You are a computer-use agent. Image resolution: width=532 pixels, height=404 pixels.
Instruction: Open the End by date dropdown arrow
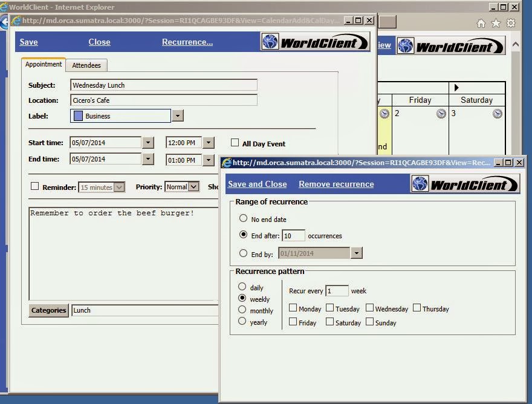(x=356, y=253)
